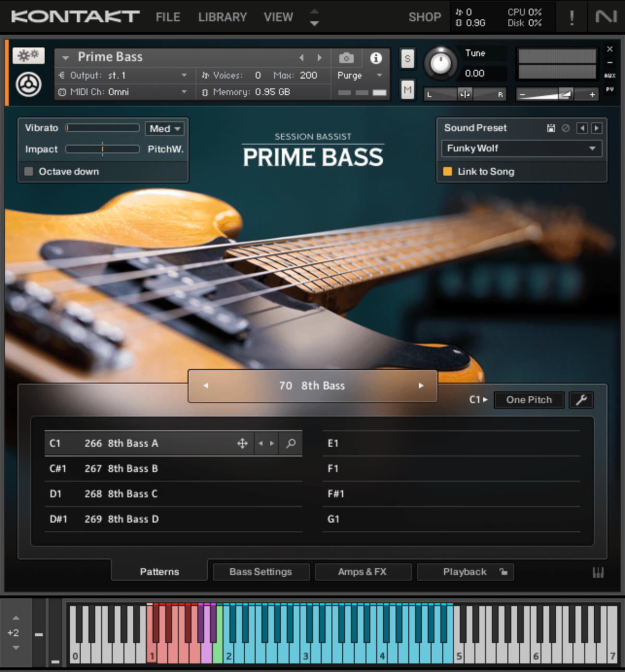Open the VIEW menu
The height and width of the screenshot is (672, 625).
(x=279, y=17)
